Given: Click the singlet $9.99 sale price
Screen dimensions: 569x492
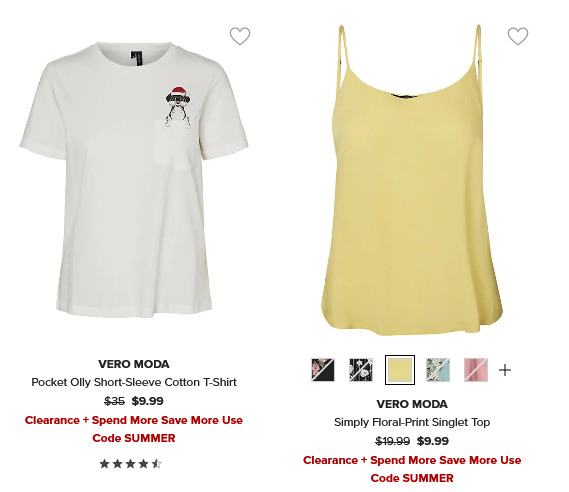Looking at the screenshot, I should [x=433, y=441].
